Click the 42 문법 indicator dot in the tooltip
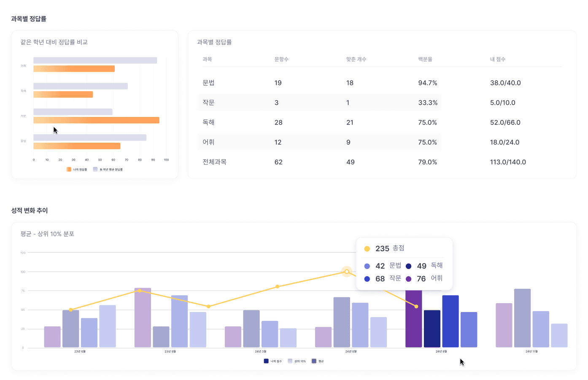The image size is (588, 380). pyautogui.click(x=367, y=266)
